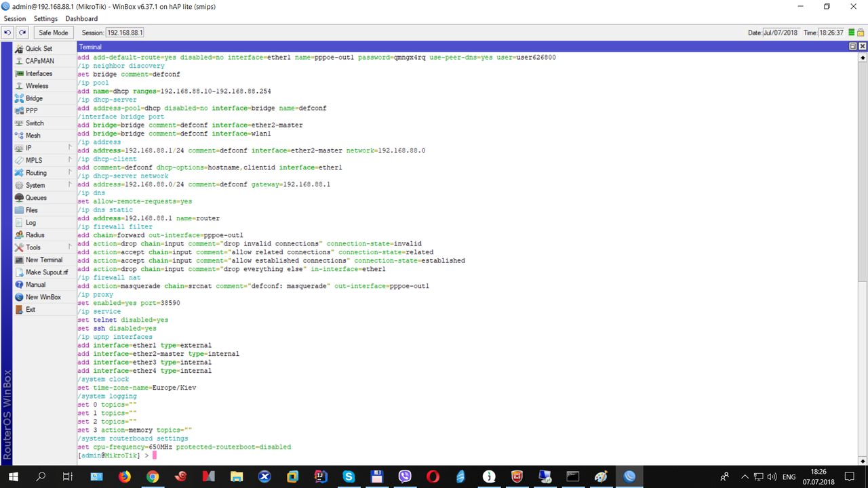The width and height of the screenshot is (868, 488).
Task: Click the Date field
Action: [781, 33]
